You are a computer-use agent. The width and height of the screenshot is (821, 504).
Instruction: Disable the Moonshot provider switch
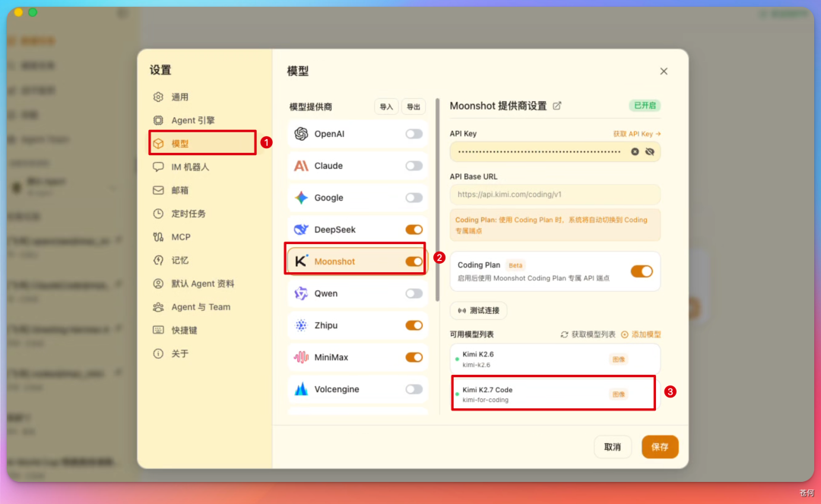click(x=414, y=262)
